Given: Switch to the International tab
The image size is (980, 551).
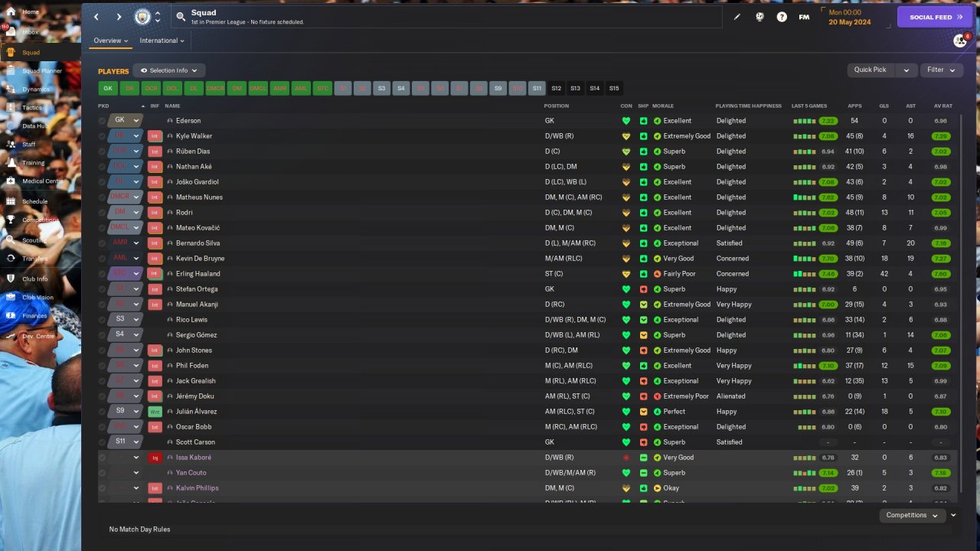Looking at the screenshot, I should pyautogui.click(x=162, y=41).
